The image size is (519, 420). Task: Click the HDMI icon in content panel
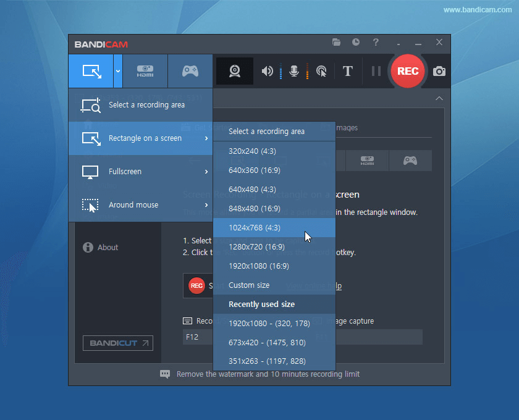point(367,161)
